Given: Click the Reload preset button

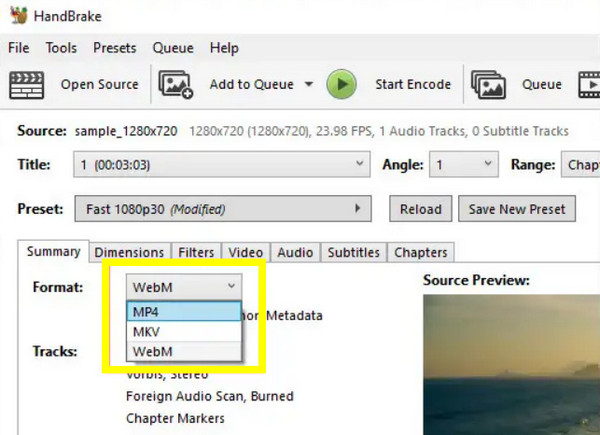Looking at the screenshot, I should tap(421, 209).
